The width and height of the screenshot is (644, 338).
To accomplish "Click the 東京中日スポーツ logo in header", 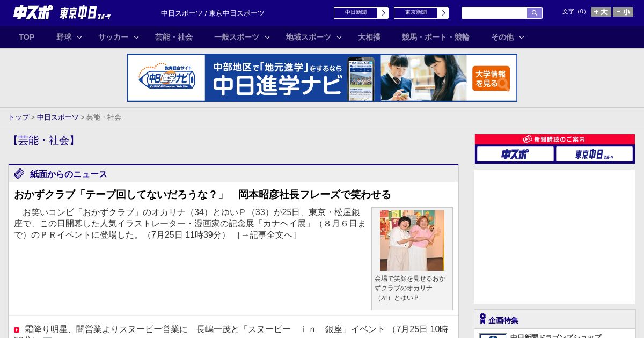I will 85,12.
